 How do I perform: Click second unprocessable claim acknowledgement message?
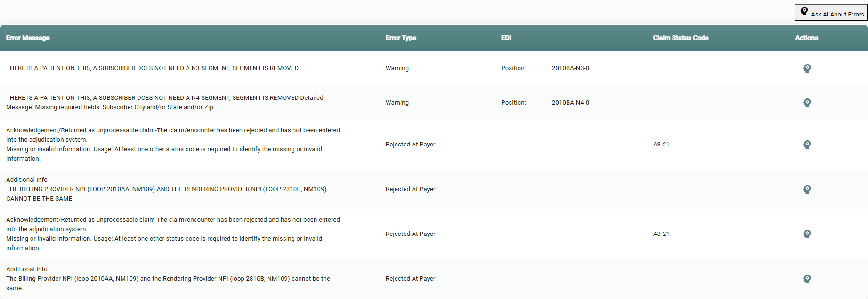pyautogui.click(x=173, y=234)
